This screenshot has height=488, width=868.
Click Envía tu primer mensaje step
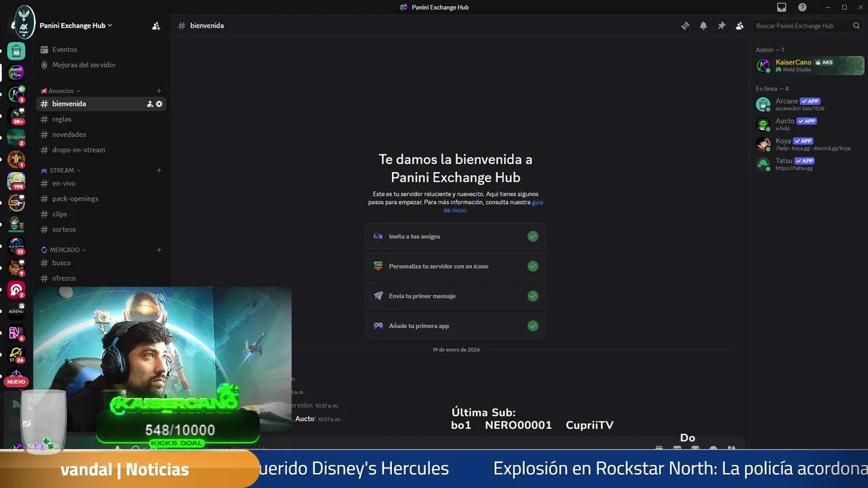click(456, 296)
